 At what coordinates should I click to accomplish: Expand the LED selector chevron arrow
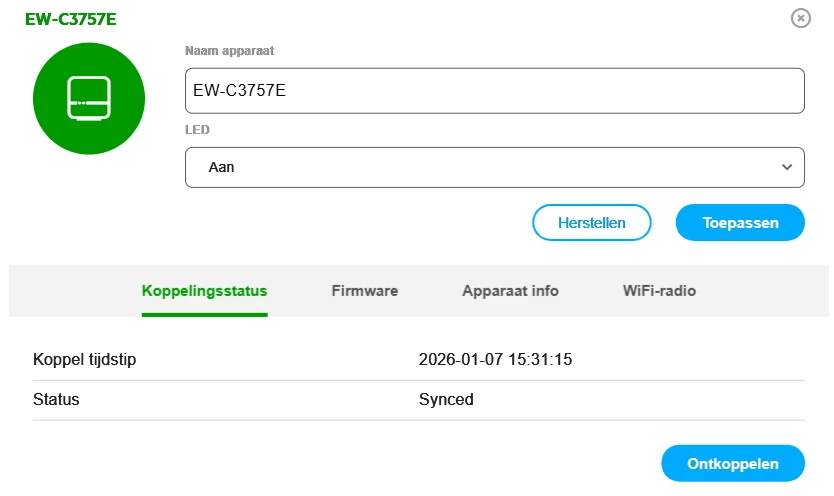786,167
